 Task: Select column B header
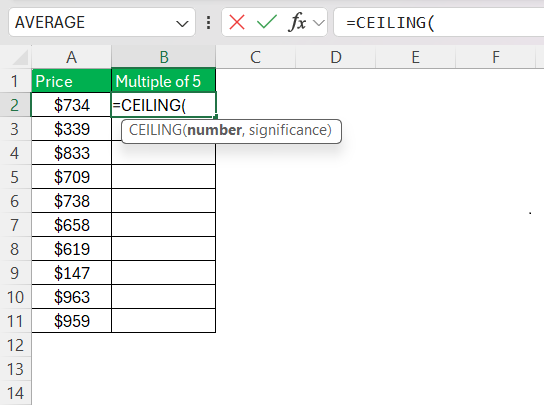tap(164, 57)
